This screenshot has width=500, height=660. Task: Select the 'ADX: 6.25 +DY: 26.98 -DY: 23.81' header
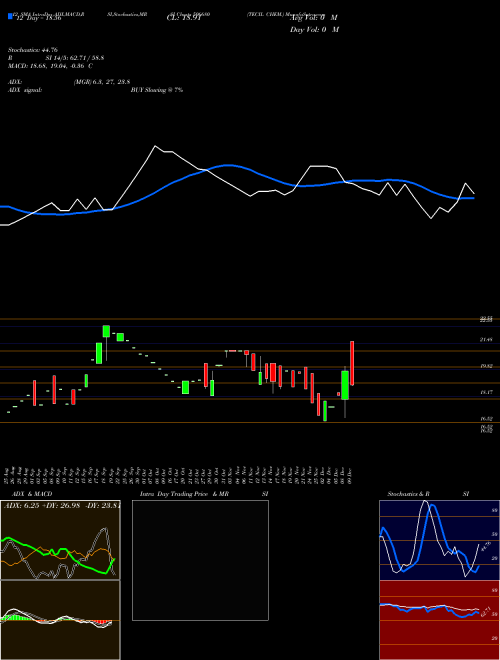pyautogui.click(x=62, y=505)
